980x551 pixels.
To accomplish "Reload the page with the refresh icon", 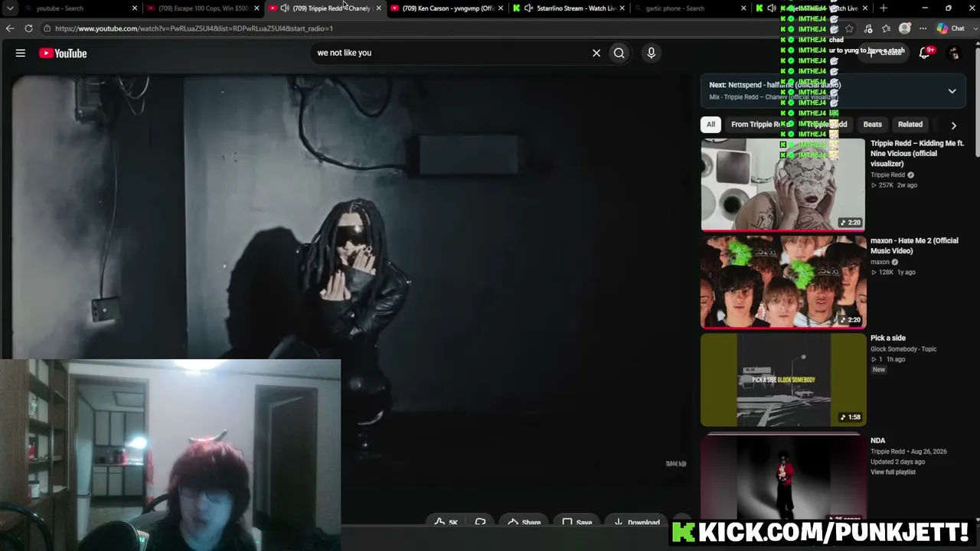I will (x=28, y=28).
